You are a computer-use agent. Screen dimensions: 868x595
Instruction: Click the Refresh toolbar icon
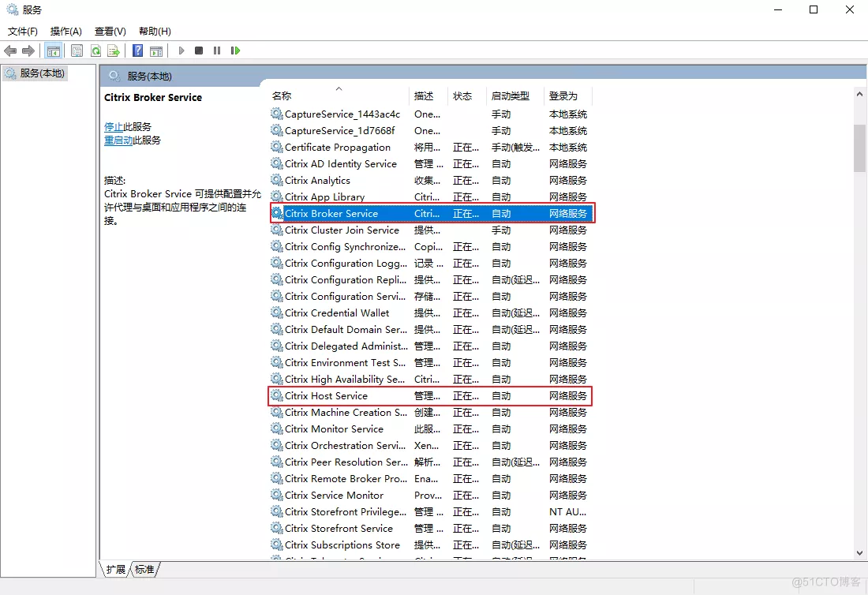pyautogui.click(x=95, y=51)
